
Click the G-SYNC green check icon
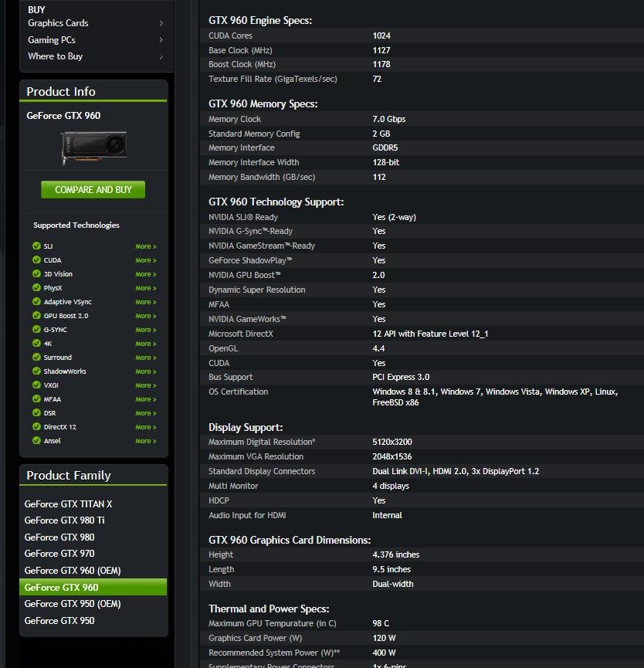(36, 330)
